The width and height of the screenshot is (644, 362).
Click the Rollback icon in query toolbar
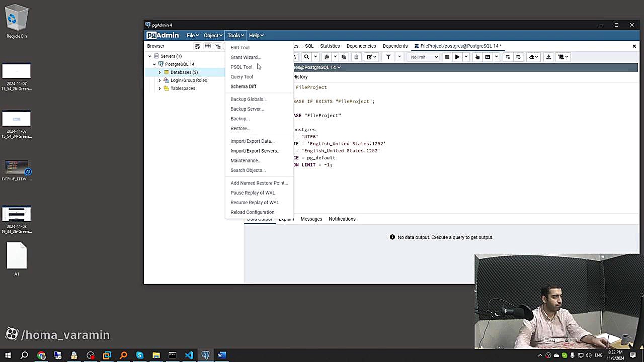point(518,57)
